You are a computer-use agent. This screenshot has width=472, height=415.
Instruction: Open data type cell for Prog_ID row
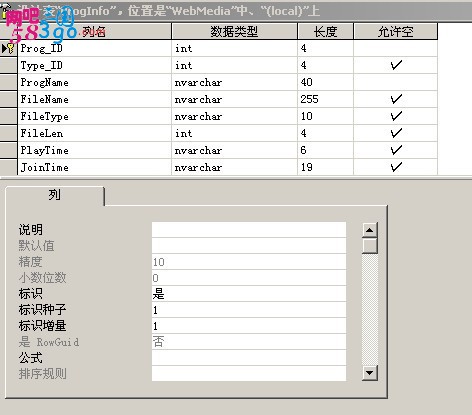click(234, 48)
